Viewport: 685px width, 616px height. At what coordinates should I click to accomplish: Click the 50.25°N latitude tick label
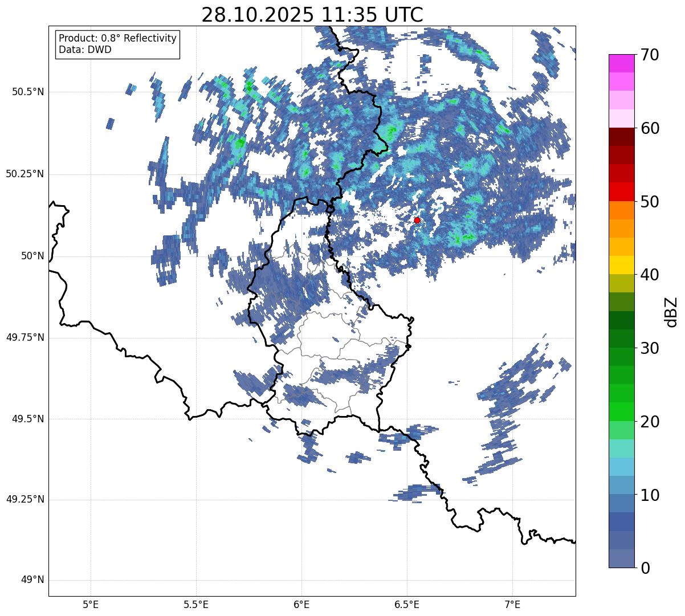[25, 174]
